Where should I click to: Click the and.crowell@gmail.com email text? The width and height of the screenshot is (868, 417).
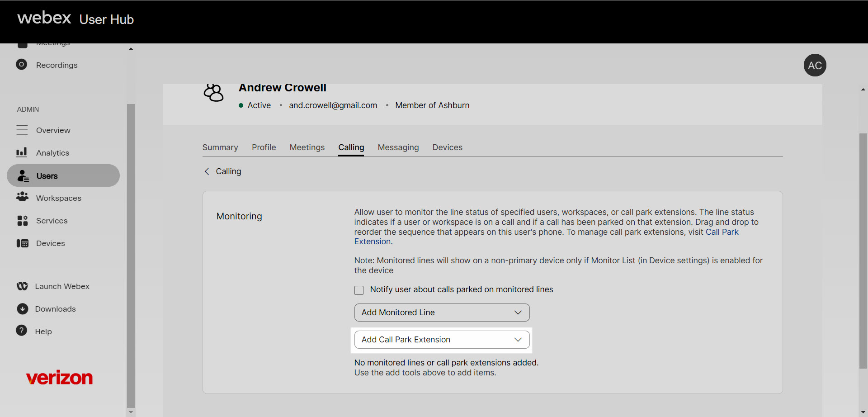(333, 105)
